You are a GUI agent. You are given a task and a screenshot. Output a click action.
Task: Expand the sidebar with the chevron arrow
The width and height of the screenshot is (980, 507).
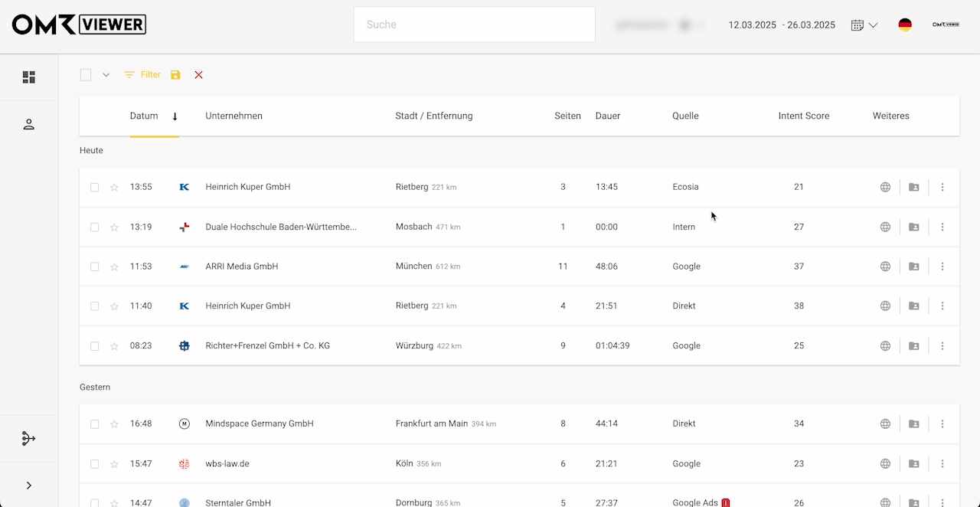pos(29,486)
